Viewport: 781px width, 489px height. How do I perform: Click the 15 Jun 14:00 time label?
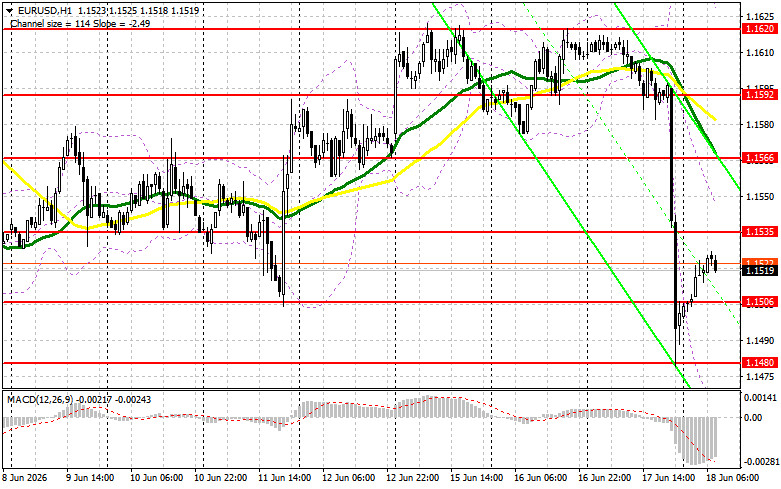pyautogui.click(x=477, y=478)
